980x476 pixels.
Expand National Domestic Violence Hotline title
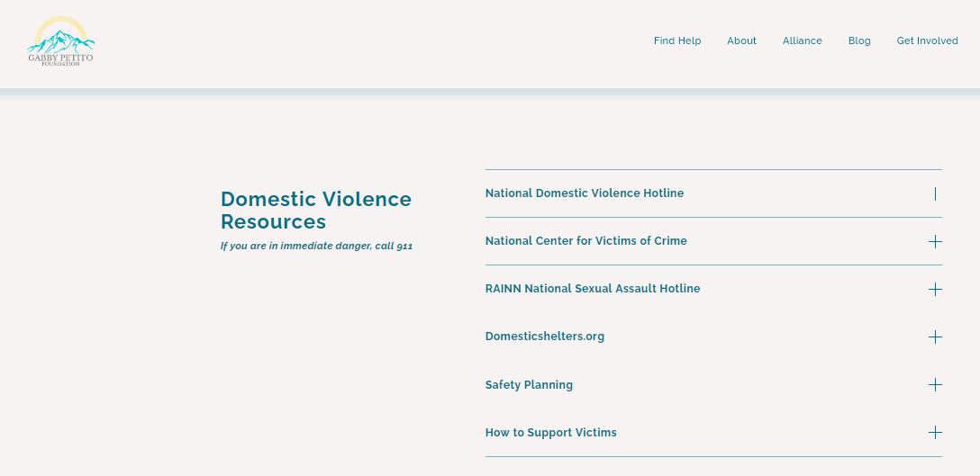pyautogui.click(x=584, y=193)
